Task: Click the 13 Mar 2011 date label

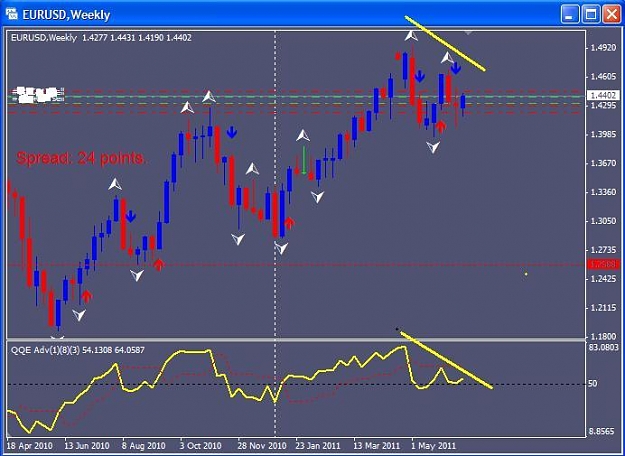Action: coord(377,445)
